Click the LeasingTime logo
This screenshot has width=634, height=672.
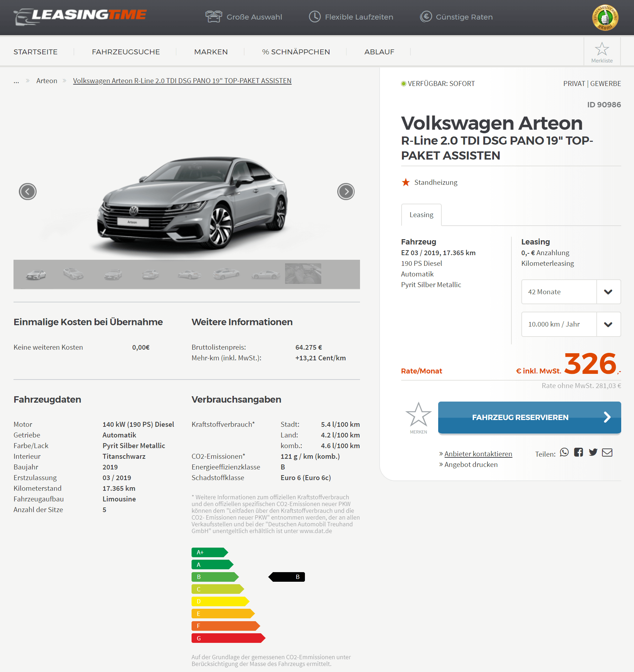[80, 17]
